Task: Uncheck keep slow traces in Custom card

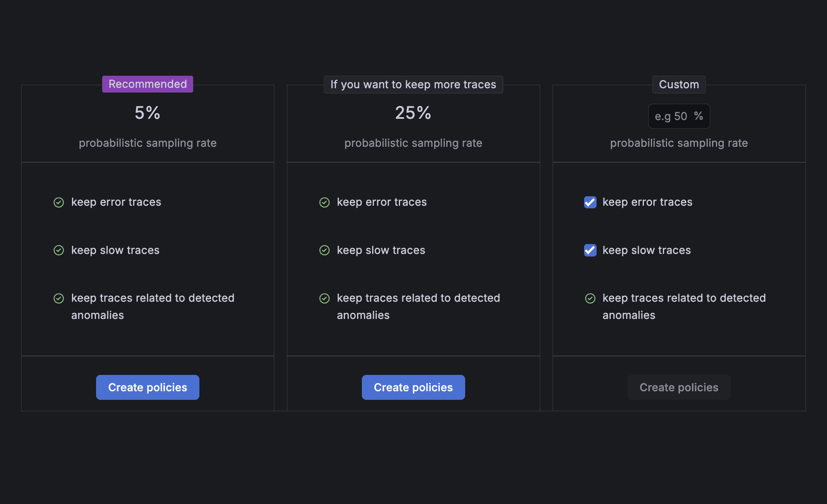Action: coord(590,250)
